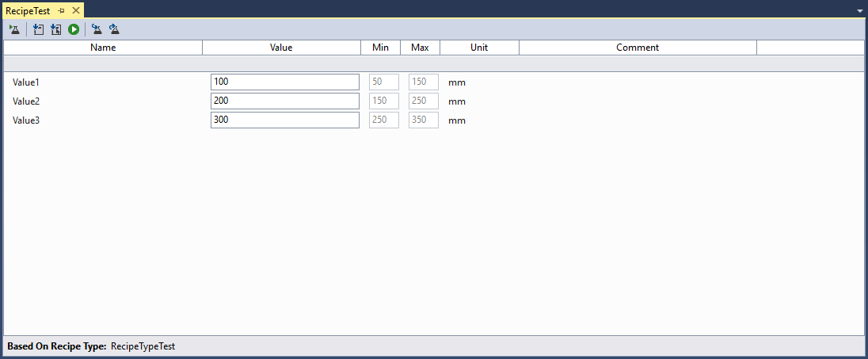Image resolution: width=868 pixels, height=359 pixels.
Task: Edit the Value1 field showing 100
Action: point(285,82)
